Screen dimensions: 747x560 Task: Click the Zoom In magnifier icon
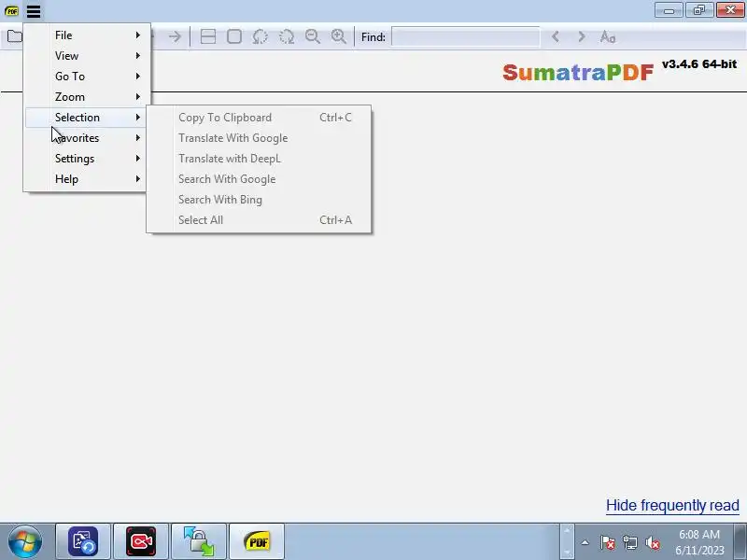coord(339,36)
